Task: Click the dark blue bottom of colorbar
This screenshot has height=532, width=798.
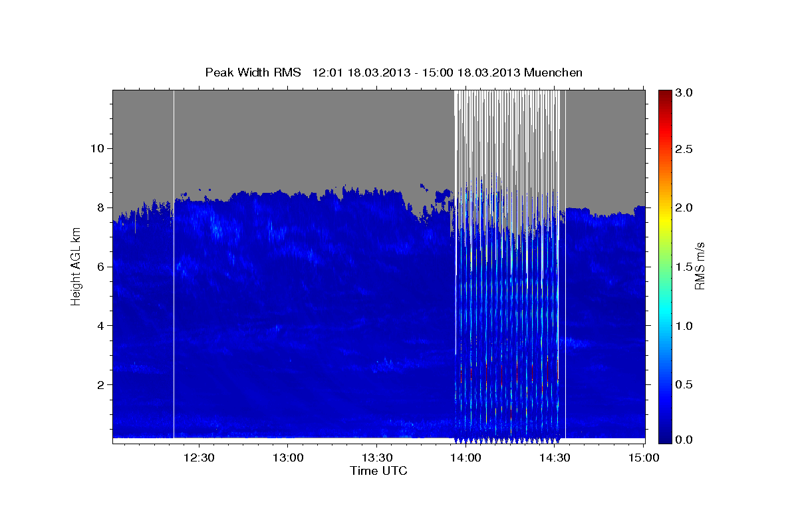Action: click(x=665, y=438)
